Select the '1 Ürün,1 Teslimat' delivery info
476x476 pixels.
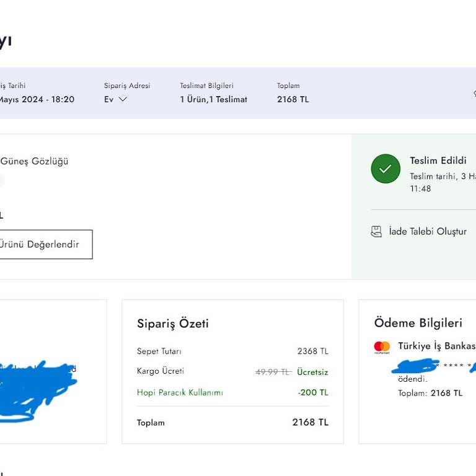[213, 99]
